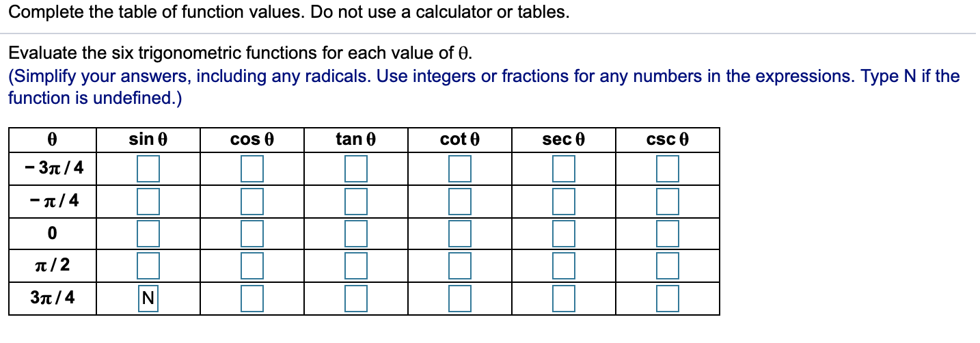
Task: Select the sin θ box for −3π/4
Action: point(148,169)
